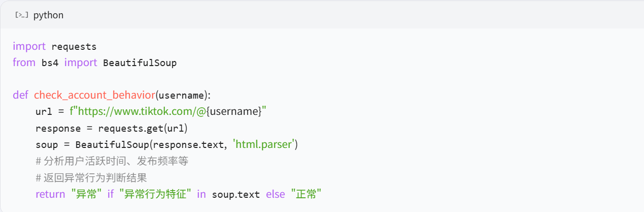Click the python language label
Viewport: 644px width, 212px height.
(x=48, y=15)
